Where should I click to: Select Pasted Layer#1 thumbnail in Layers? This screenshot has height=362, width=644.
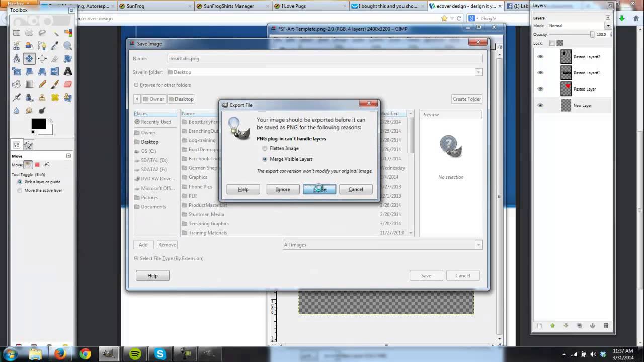(567, 73)
